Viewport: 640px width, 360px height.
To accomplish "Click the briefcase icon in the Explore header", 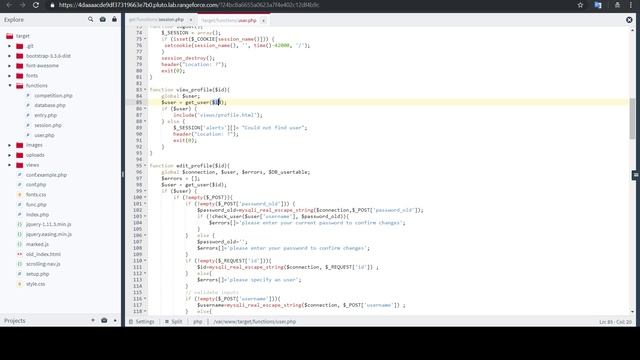I will 103,19.
